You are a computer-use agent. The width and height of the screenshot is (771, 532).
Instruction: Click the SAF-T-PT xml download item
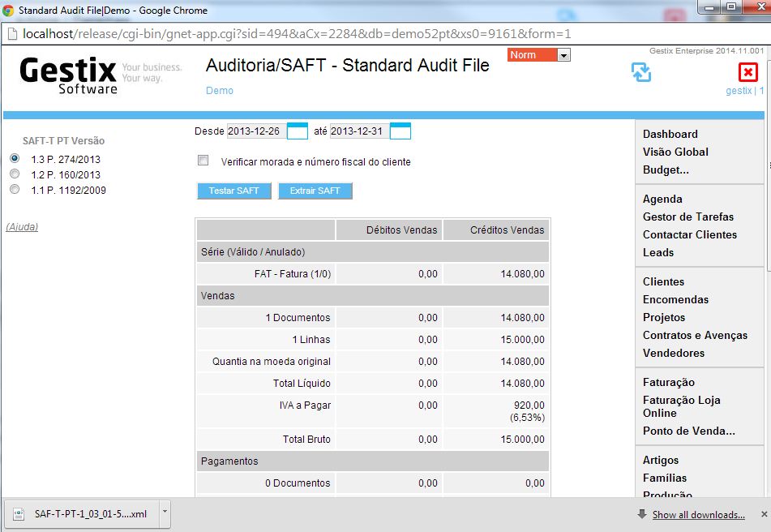pyautogui.click(x=82, y=514)
